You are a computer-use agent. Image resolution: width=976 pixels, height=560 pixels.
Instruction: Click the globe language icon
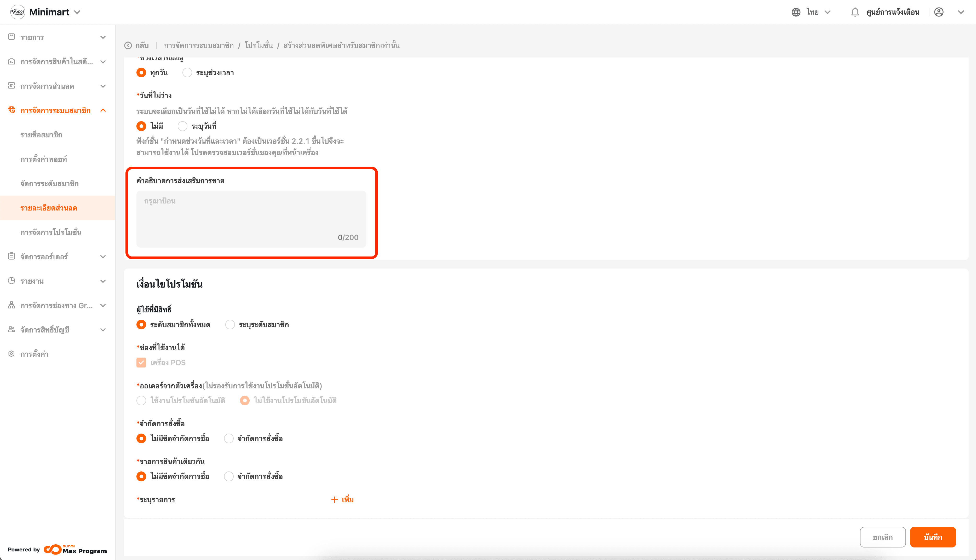pos(796,12)
